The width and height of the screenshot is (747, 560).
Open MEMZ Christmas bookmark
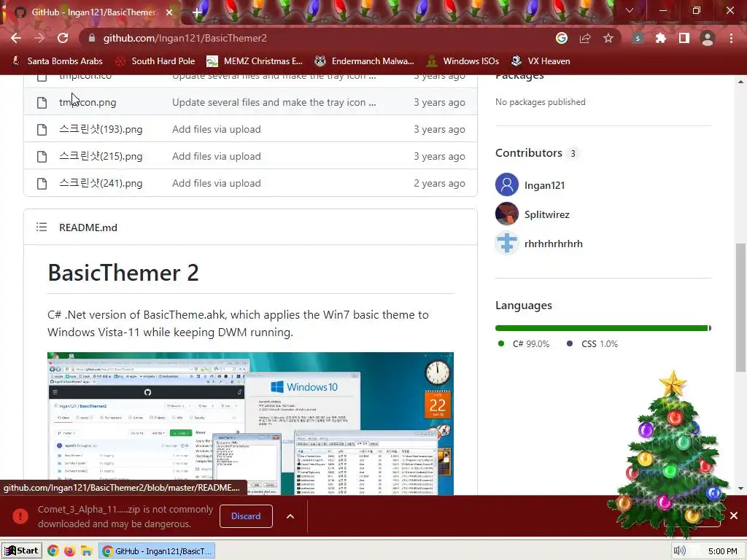tap(255, 61)
